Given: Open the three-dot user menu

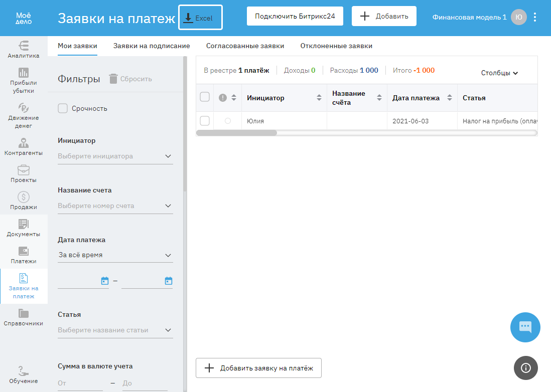Looking at the screenshot, I should coord(535,17).
